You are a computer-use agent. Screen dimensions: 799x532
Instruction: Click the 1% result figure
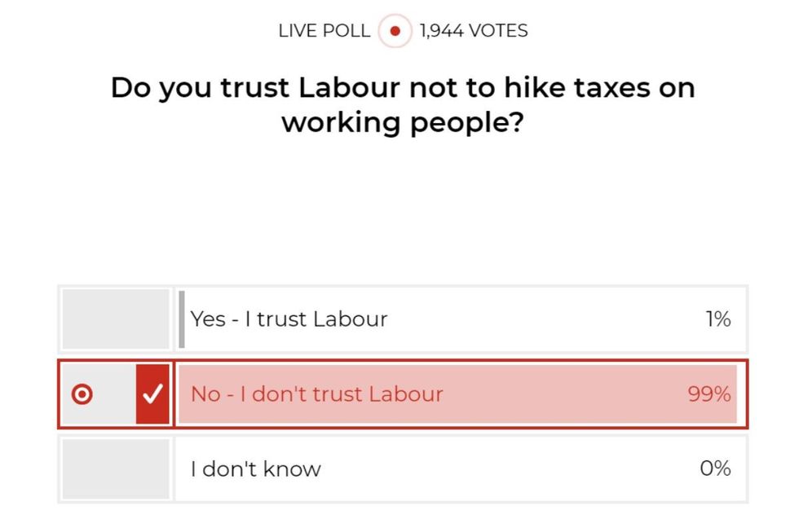tap(717, 319)
